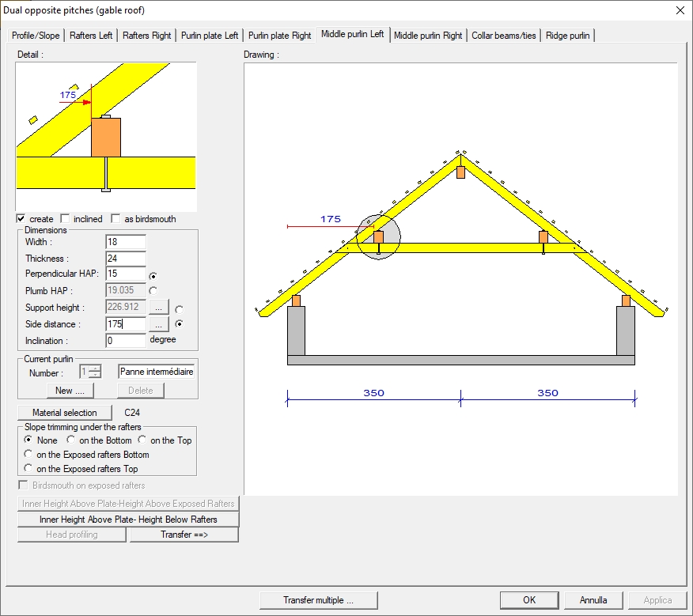Toggle the create checkbox
Image resolution: width=693 pixels, height=616 pixels.
(x=21, y=219)
